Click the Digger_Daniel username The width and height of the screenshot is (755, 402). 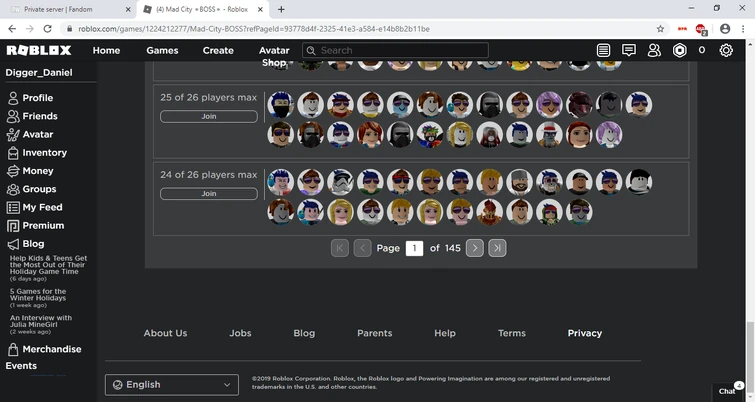(39, 73)
